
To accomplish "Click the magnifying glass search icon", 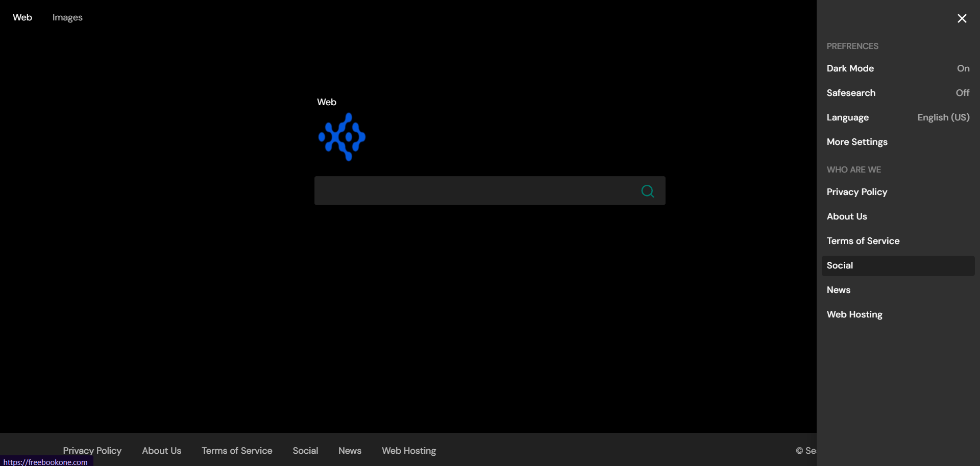I will click(x=647, y=191).
